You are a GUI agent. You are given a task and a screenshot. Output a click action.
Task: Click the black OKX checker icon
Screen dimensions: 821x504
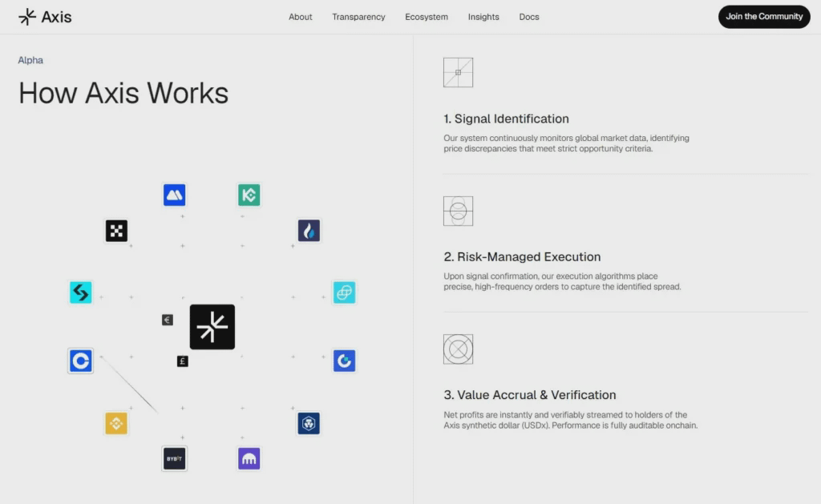pos(116,231)
